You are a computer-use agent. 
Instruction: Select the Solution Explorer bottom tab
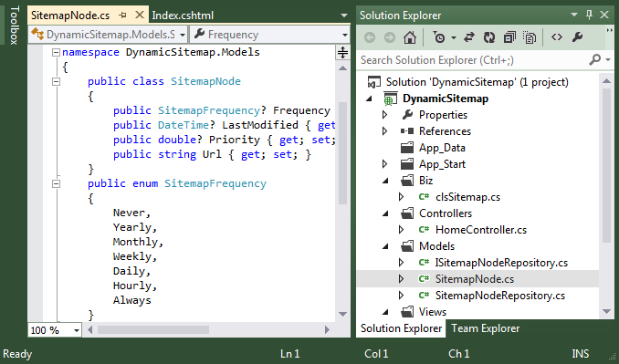tap(401, 328)
